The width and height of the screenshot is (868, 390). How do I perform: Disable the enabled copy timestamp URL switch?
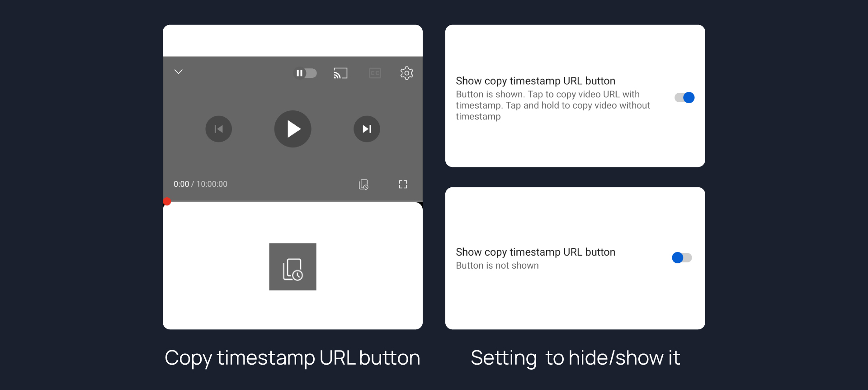[684, 98]
